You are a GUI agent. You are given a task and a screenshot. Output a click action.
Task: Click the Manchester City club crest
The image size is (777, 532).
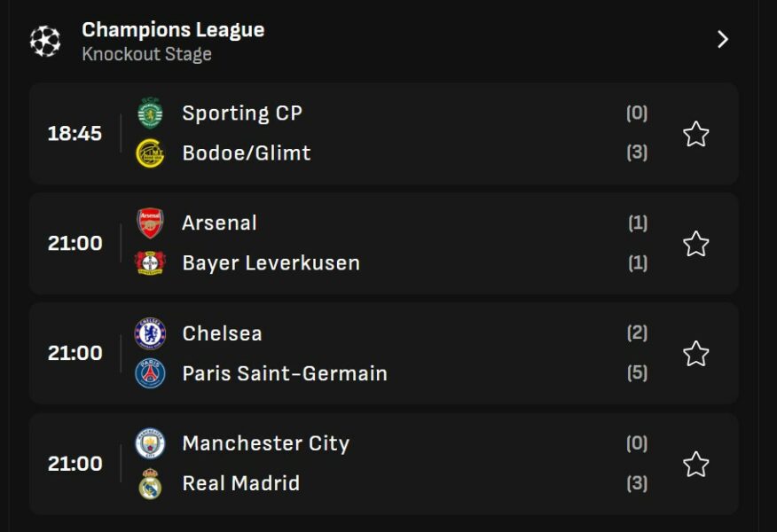click(x=150, y=443)
